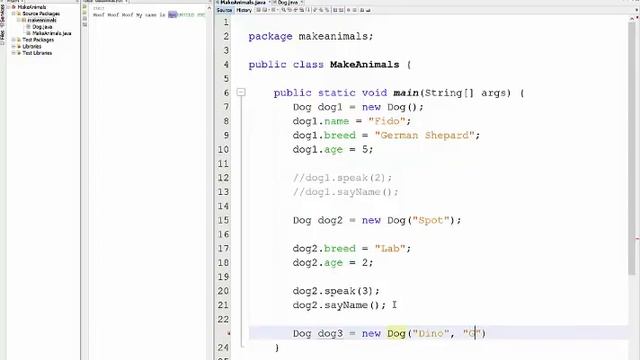
Task: Click the commented //dog1.speak(2); line
Action: click(x=342, y=178)
